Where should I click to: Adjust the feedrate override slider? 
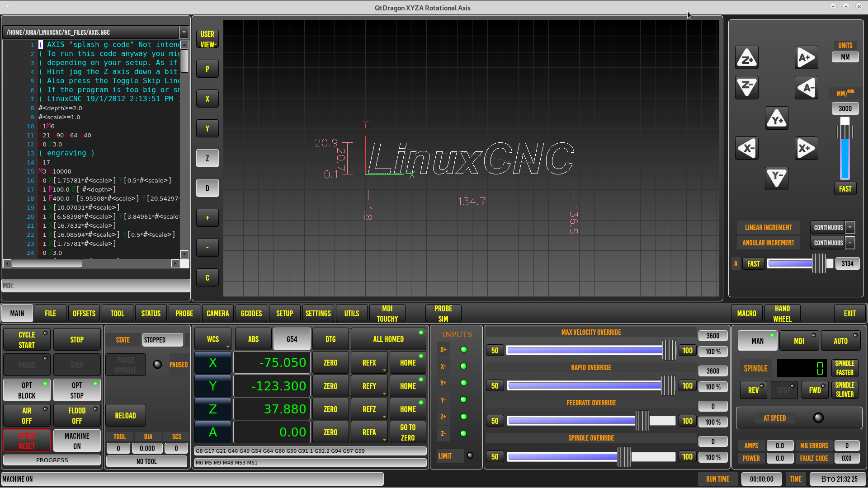coord(591,421)
